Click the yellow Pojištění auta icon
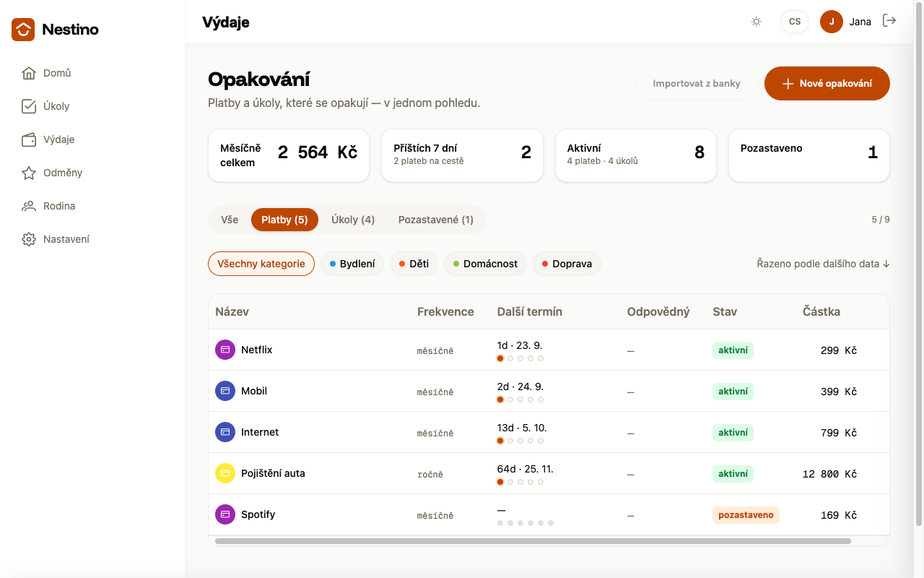The height and width of the screenshot is (578, 924). (225, 473)
